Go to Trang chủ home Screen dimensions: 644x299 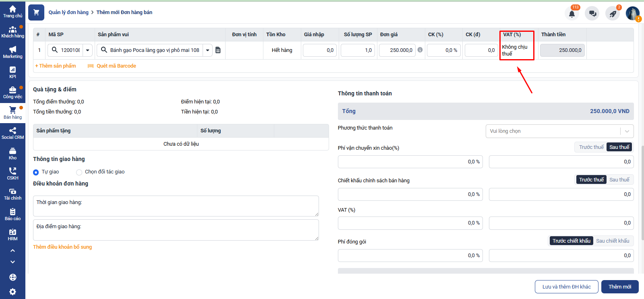pyautogui.click(x=12, y=12)
